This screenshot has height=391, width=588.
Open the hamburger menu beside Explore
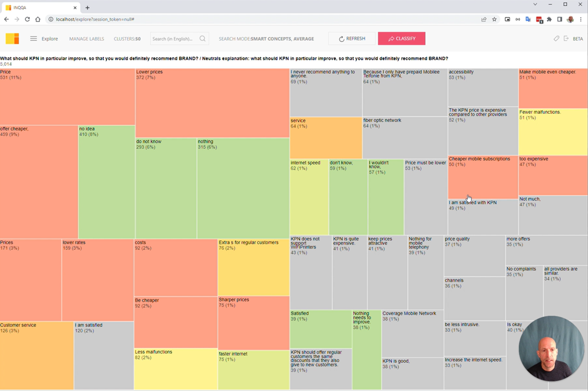33,38
